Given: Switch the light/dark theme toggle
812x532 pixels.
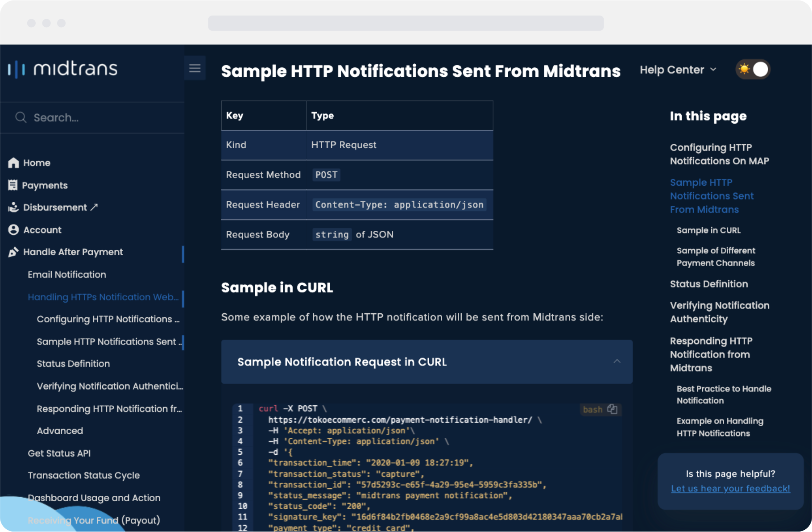Looking at the screenshot, I should [x=753, y=70].
